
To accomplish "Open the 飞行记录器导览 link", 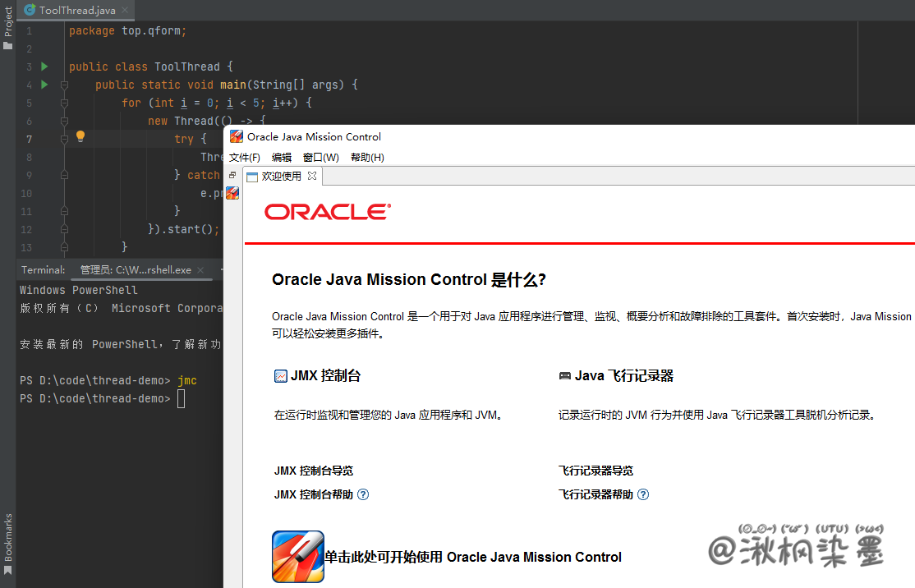I will 595,471.
